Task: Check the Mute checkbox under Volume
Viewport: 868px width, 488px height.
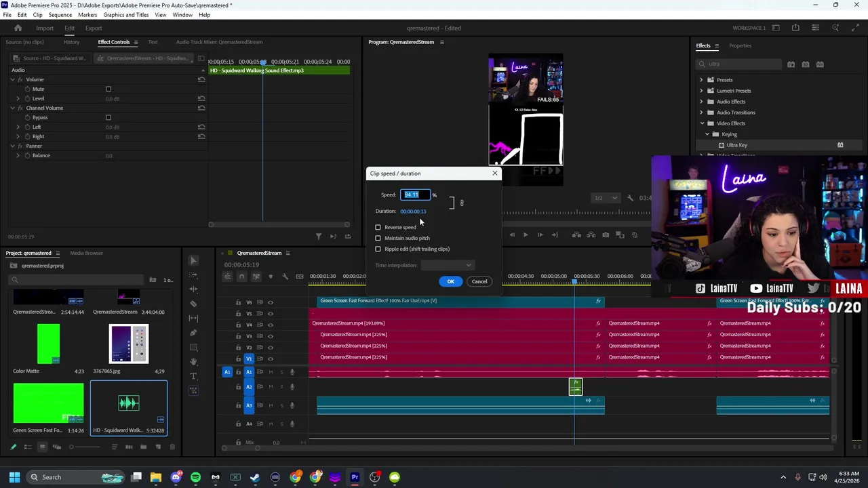Action: coord(108,89)
